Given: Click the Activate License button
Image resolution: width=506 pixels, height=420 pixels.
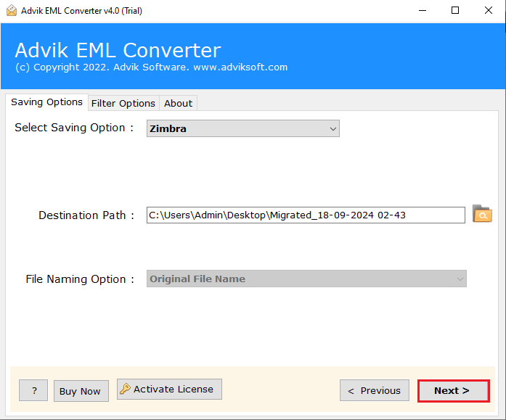Looking at the screenshot, I should click(169, 389).
